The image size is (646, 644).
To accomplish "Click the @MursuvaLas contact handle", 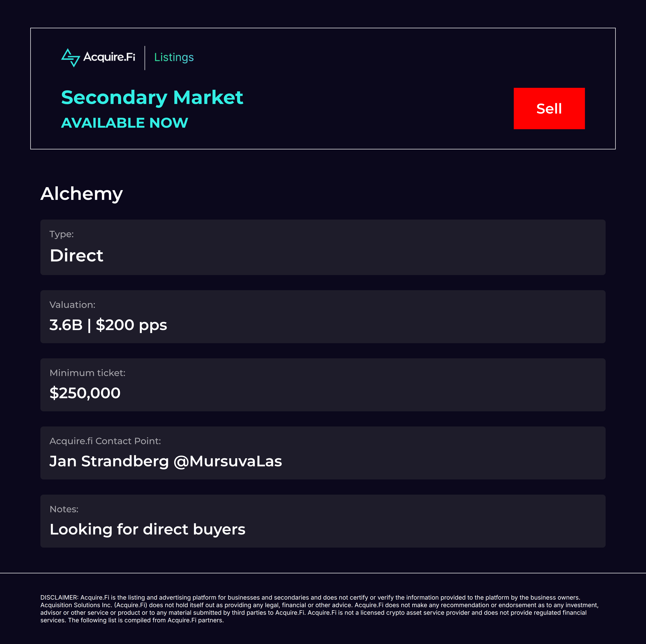I will tap(228, 461).
